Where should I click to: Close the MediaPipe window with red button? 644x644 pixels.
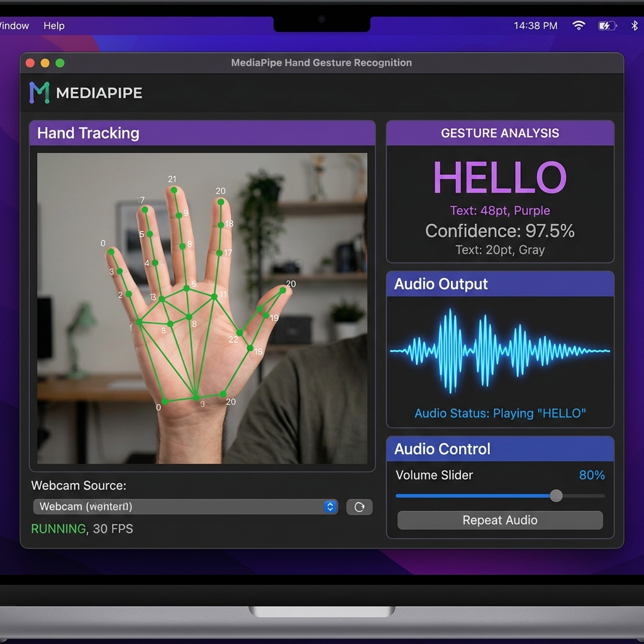pos(30,63)
